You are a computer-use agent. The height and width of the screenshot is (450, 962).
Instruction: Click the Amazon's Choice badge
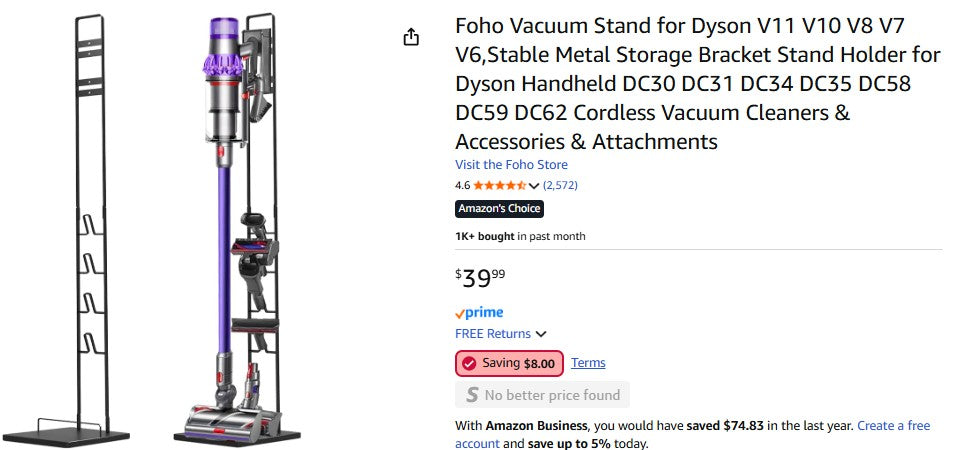click(x=499, y=209)
